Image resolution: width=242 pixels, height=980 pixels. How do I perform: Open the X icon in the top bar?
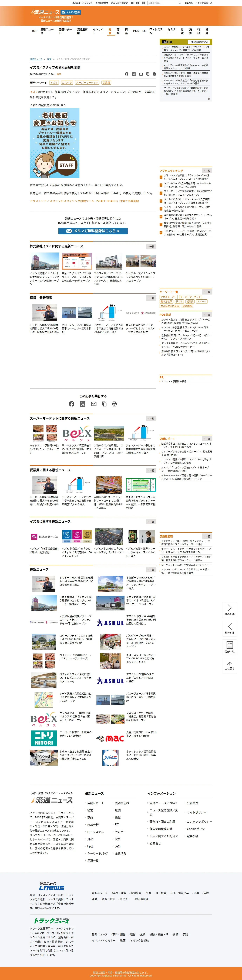(x=143, y=3)
